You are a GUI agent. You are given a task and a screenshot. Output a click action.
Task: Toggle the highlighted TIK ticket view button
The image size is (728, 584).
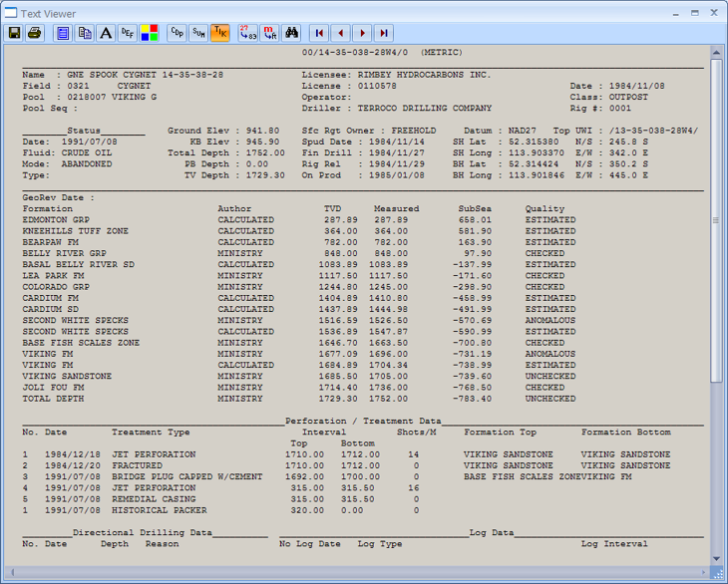220,33
